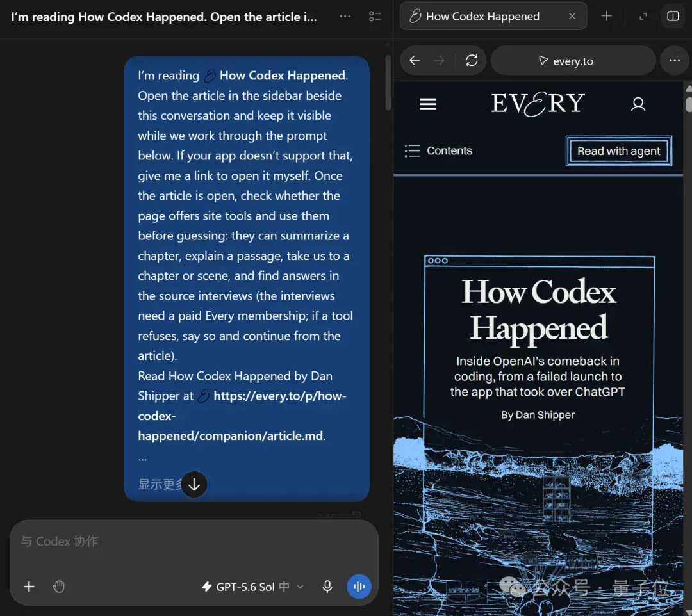The height and width of the screenshot is (616, 692).
Task: Open the GPT-5.6 Sol model dropdown
Action: pos(252,587)
